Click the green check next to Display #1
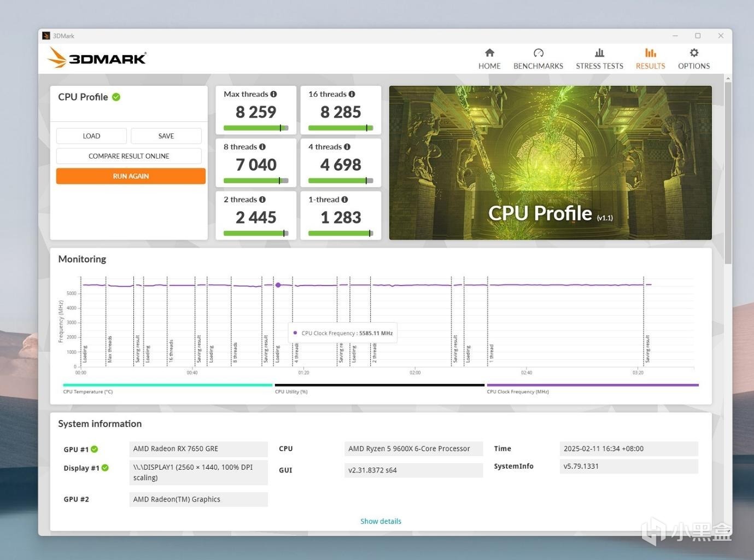Screen dimensions: 754x560 (x=105, y=468)
